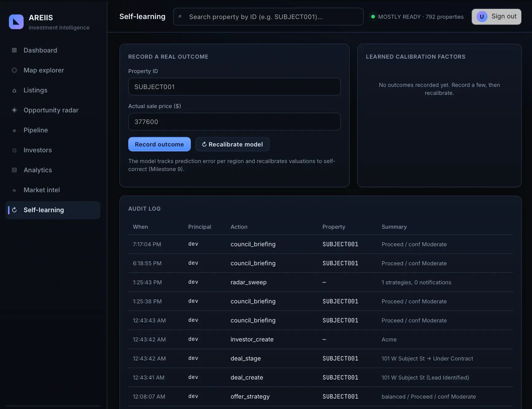Select the 6:18:55 PM audit row
The height and width of the screenshot is (409, 532).
(x=320, y=263)
